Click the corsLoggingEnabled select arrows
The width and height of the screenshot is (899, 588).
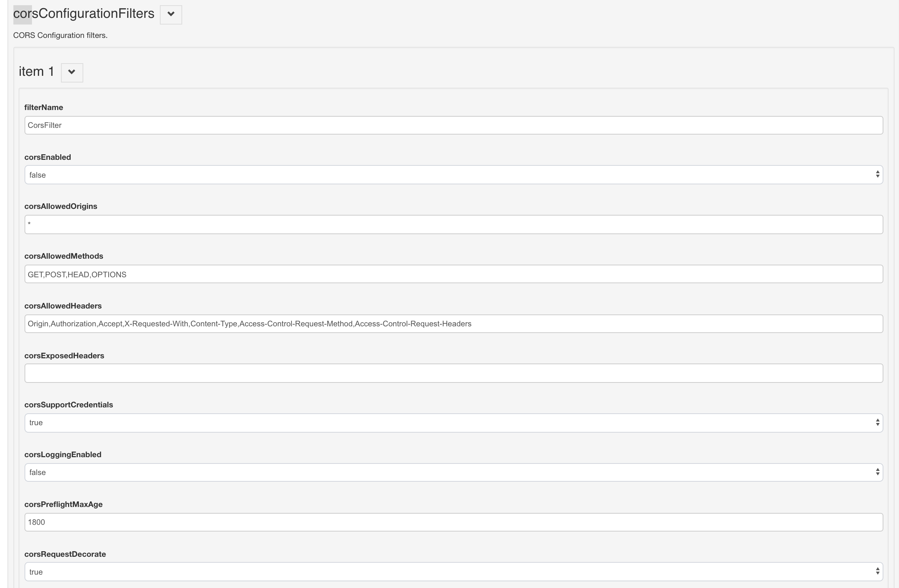[x=877, y=472]
